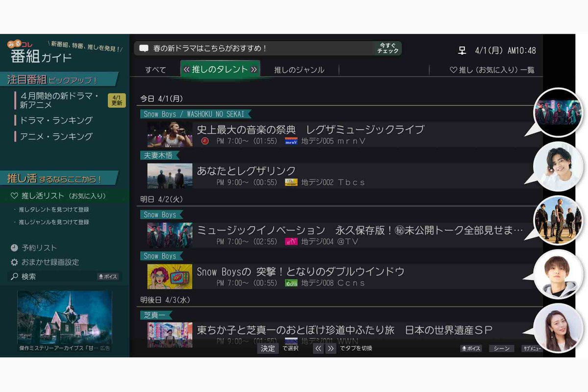Click the clock icon next to 予約リスト

point(14,248)
